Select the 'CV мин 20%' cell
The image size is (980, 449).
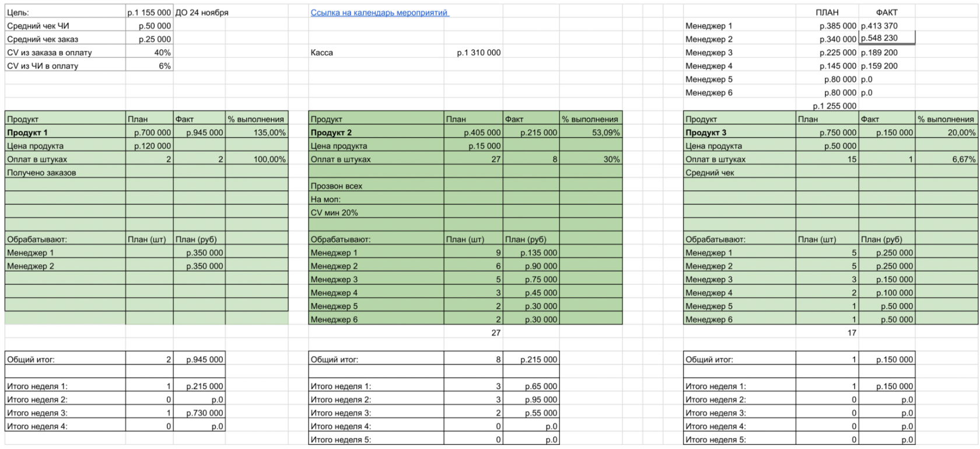pyautogui.click(x=376, y=213)
